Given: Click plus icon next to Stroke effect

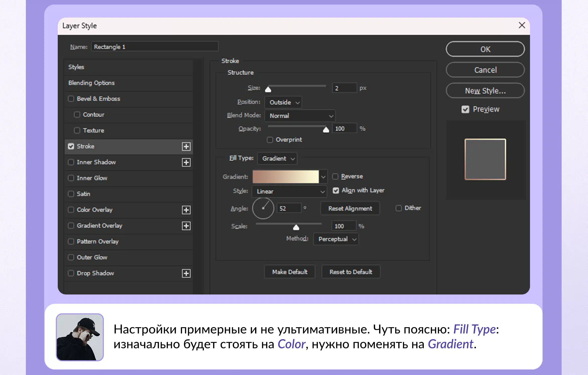Looking at the screenshot, I should click(186, 146).
